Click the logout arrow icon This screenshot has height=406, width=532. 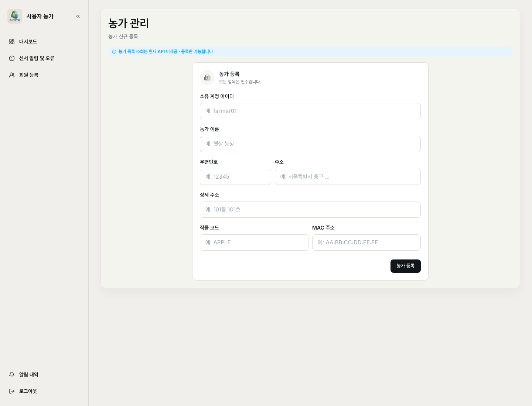pyautogui.click(x=12, y=391)
